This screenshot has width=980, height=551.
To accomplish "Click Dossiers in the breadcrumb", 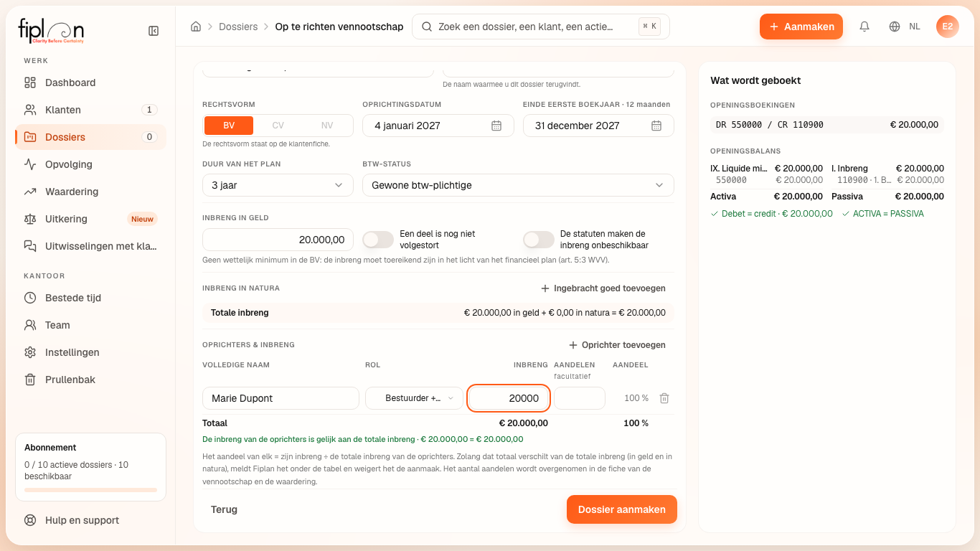I will click(238, 27).
